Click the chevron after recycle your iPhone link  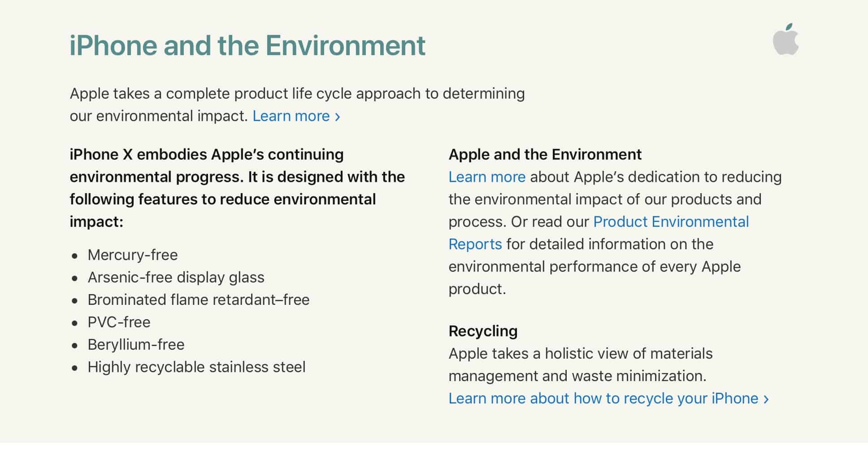[766, 399]
